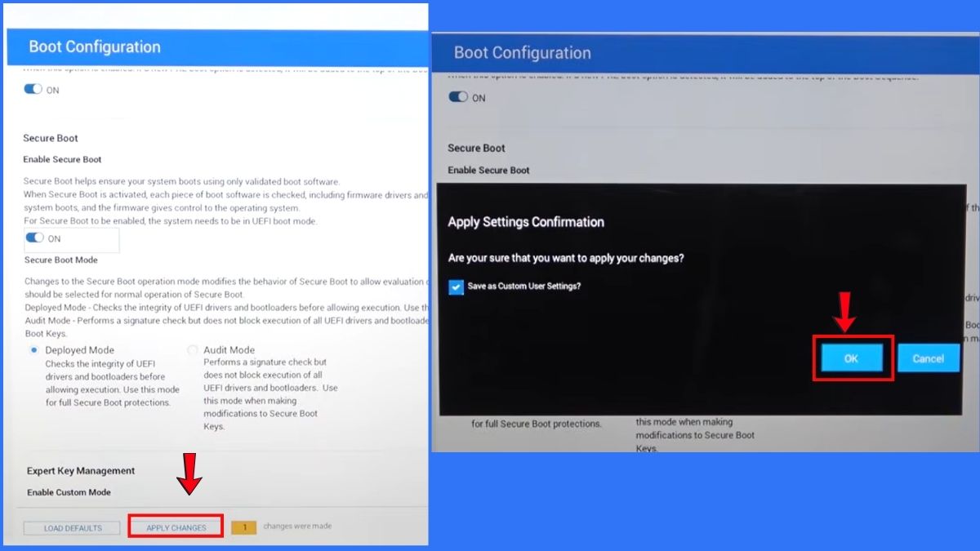Click 'Enable Secure Boot' label in left screen

click(62, 159)
